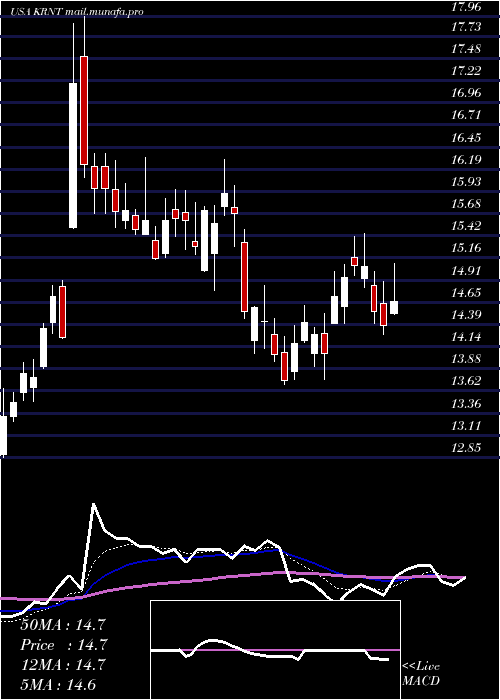This screenshot has height=700, width=500.
Task: Click the 15.68 price axis label
Action: (x=466, y=204)
